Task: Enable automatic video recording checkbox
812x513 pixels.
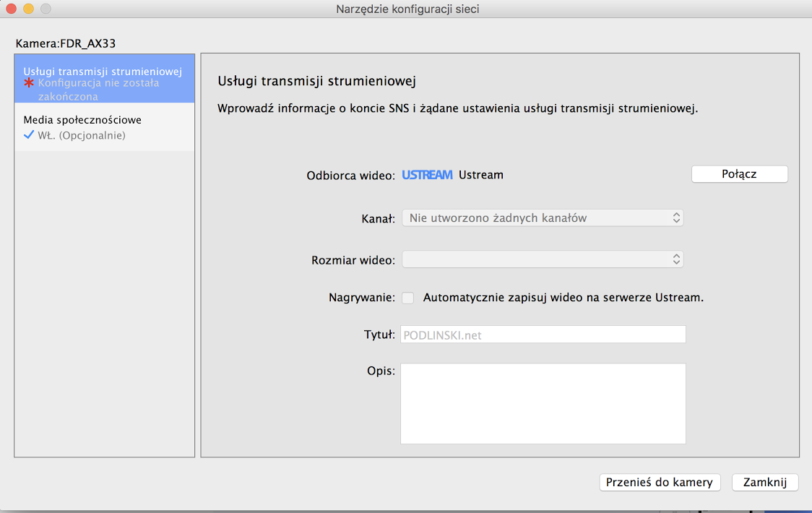Action: (x=408, y=298)
